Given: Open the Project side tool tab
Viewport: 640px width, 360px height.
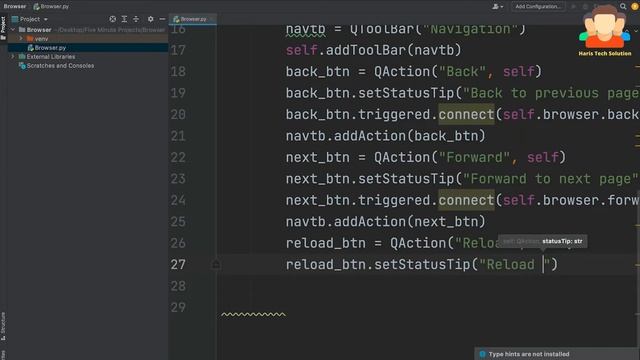Looking at the screenshot, I should tap(3, 28).
